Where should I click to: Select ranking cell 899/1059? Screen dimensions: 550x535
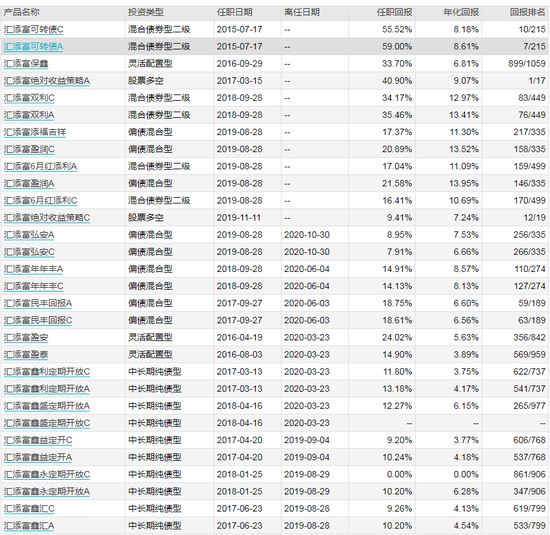tap(527, 64)
